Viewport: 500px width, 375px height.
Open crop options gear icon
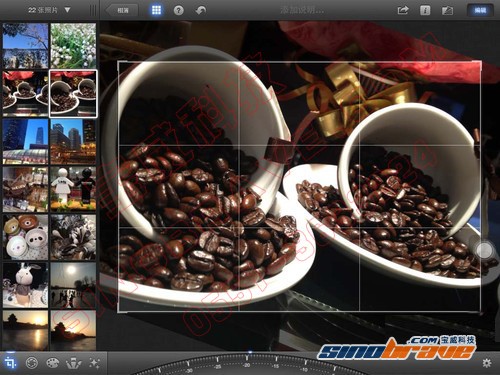click(x=487, y=363)
